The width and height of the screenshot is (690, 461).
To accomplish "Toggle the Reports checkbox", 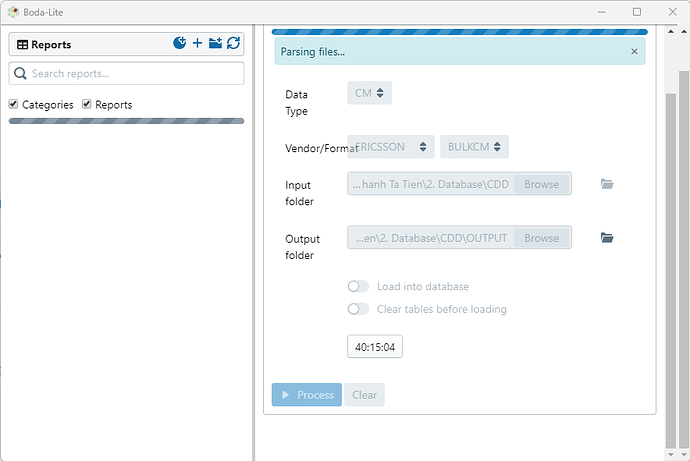I will pos(86,104).
